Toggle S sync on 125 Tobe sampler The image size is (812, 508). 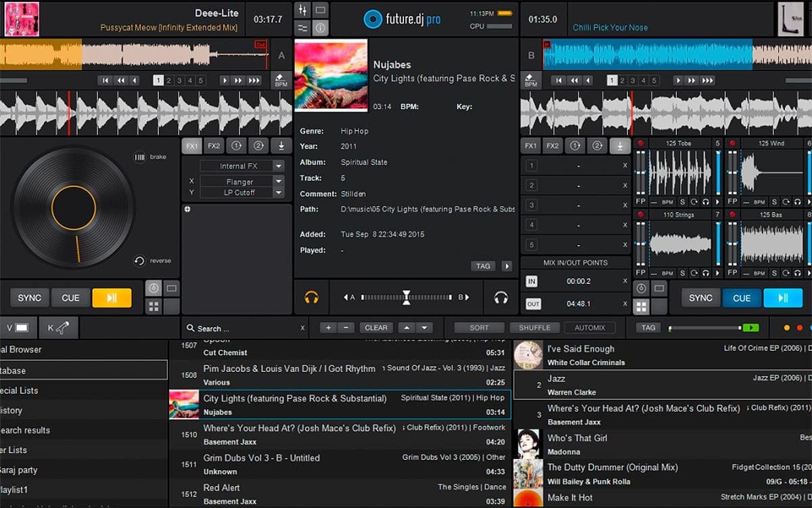pos(682,202)
